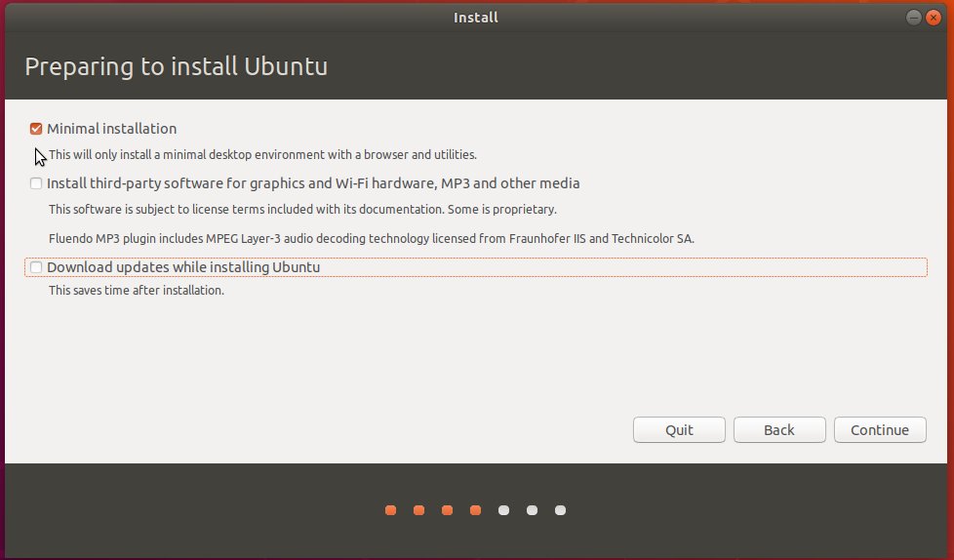Image resolution: width=954 pixels, height=560 pixels.
Task: Enable Install third-party software checkbox
Action: pos(36,183)
